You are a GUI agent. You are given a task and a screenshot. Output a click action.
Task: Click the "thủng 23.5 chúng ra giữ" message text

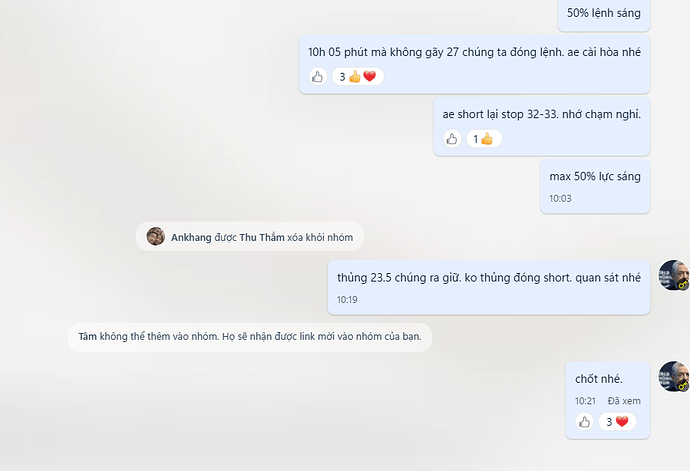click(x=488, y=278)
